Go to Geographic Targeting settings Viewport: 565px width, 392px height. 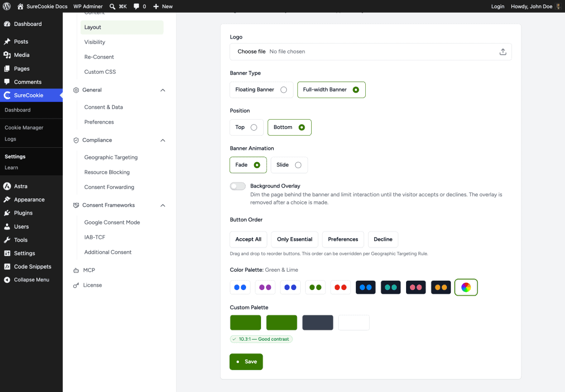click(111, 157)
